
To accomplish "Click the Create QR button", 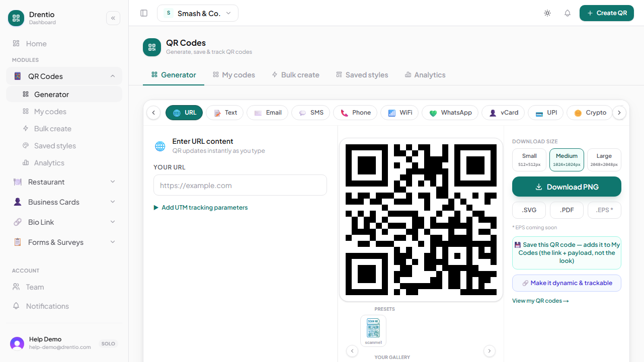I will tap(607, 13).
